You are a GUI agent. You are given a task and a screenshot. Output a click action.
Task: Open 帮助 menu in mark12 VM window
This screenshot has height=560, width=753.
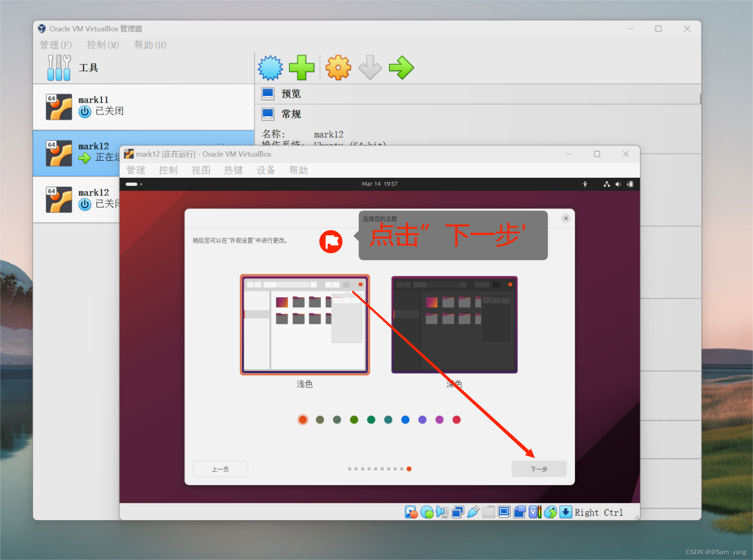(x=298, y=170)
